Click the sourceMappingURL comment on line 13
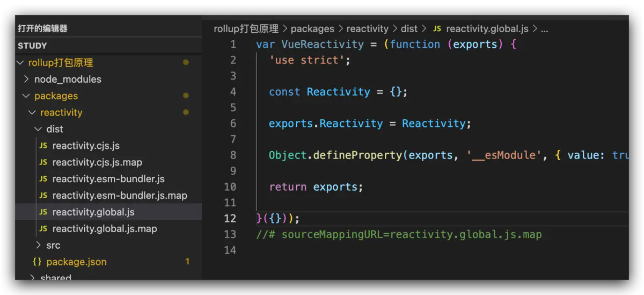This screenshot has width=644, height=295. point(399,235)
